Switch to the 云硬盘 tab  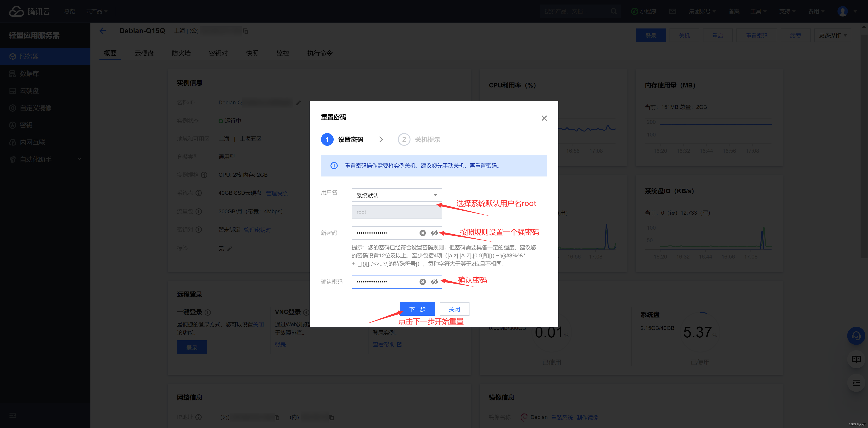pyautogui.click(x=144, y=53)
